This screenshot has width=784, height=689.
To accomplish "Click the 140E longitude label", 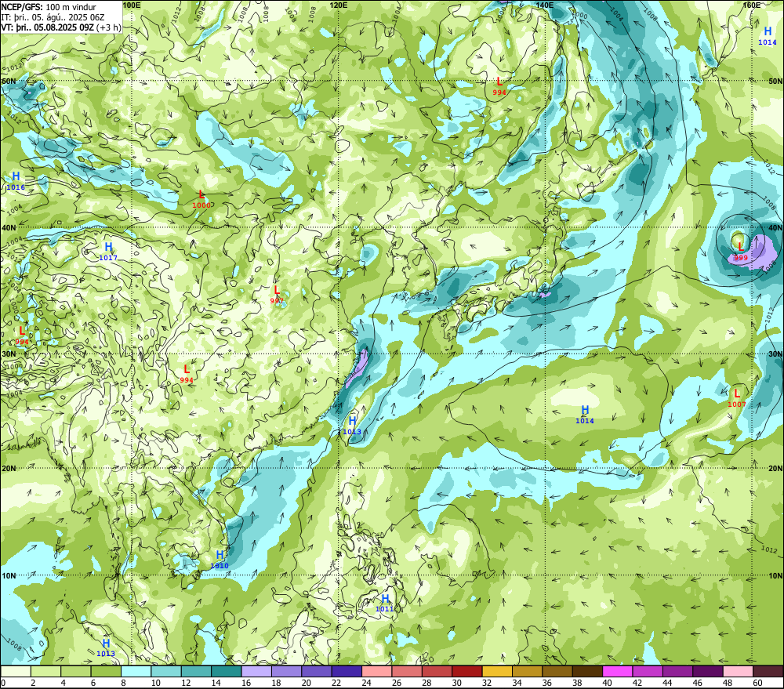I will (x=545, y=5).
